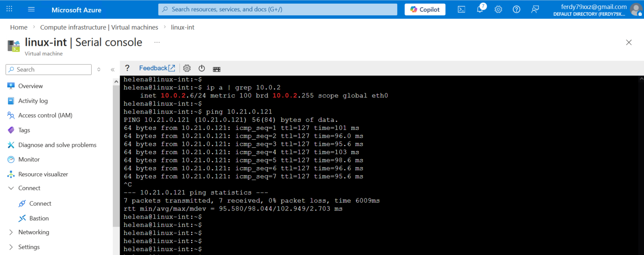Image resolution: width=644 pixels, height=255 pixels.
Task: Open portal settings gear in header
Action: [498, 9]
